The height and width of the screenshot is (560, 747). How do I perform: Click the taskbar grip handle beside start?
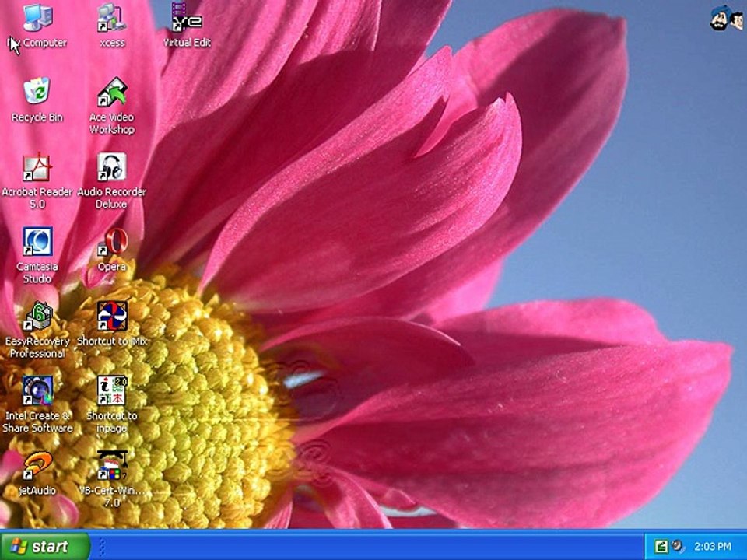[x=101, y=546]
